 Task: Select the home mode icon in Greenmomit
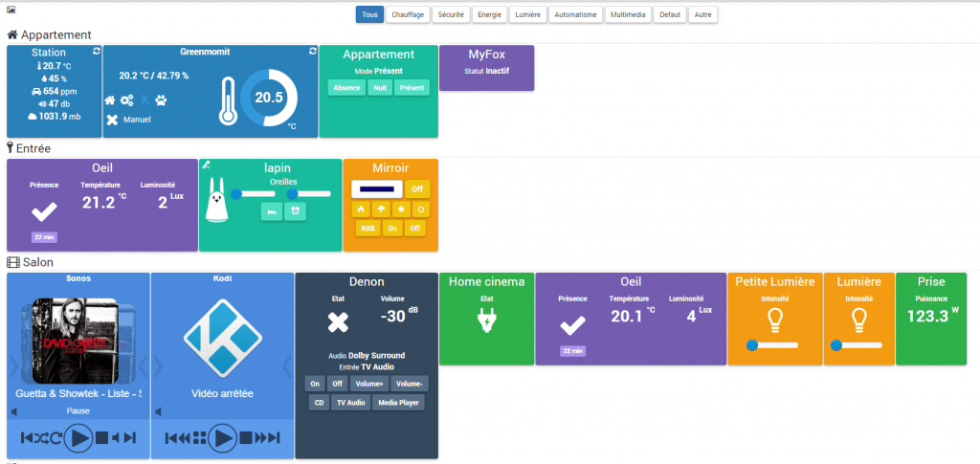111,100
